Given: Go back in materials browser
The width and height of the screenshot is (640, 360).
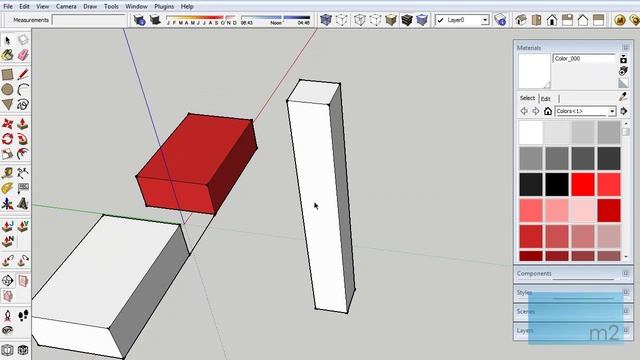Looking at the screenshot, I should tap(524, 111).
